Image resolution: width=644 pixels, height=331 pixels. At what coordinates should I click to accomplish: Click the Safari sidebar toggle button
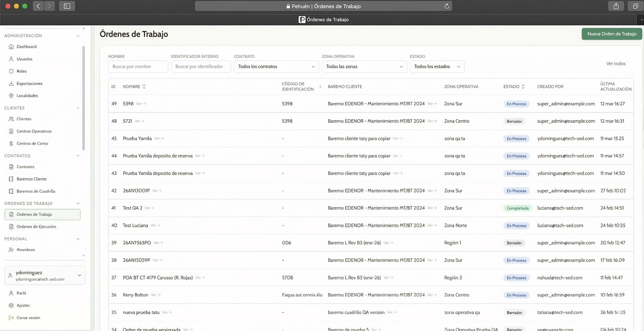coord(67,6)
